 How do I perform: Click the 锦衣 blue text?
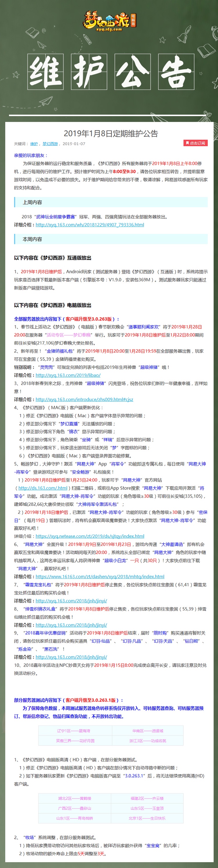[73, 432]
